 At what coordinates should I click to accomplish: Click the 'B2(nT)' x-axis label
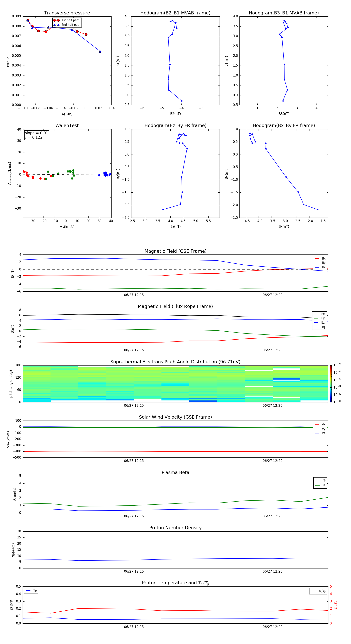pos(175,114)
